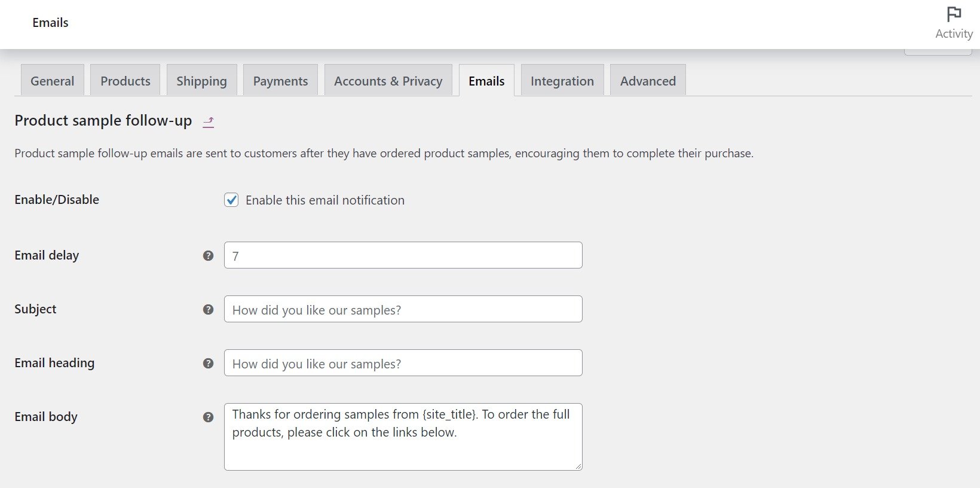The height and width of the screenshot is (488, 980).
Task: View help for Email heading
Action: click(208, 362)
